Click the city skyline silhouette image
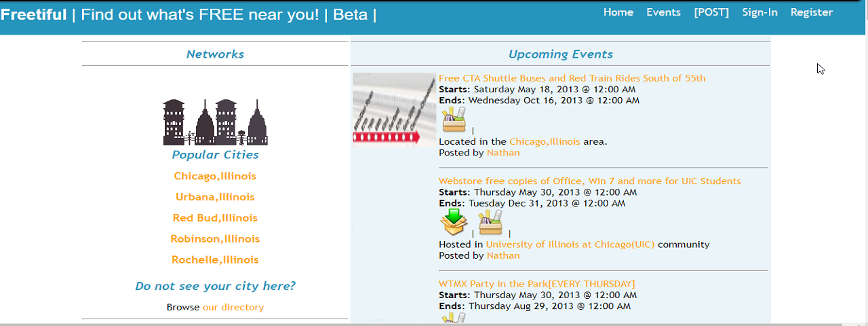The height and width of the screenshot is (326, 868). [x=216, y=122]
